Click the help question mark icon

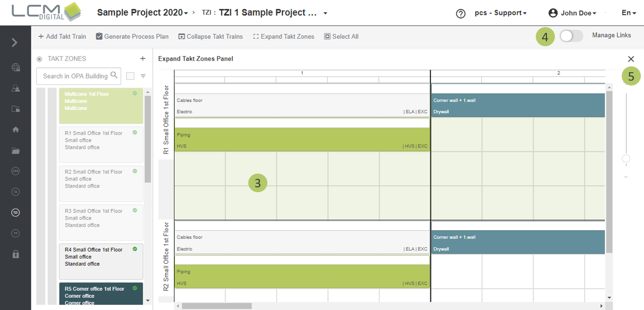tap(460, 13)
